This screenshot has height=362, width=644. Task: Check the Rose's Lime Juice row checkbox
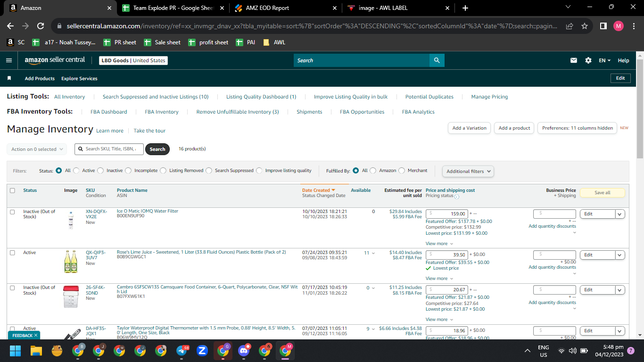[12, 253]
